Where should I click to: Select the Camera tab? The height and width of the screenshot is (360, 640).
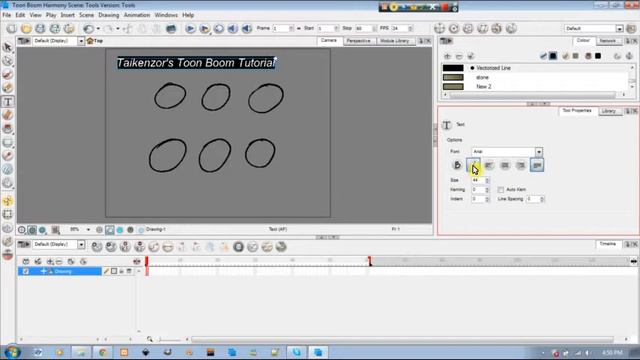[x=329, y=40]
